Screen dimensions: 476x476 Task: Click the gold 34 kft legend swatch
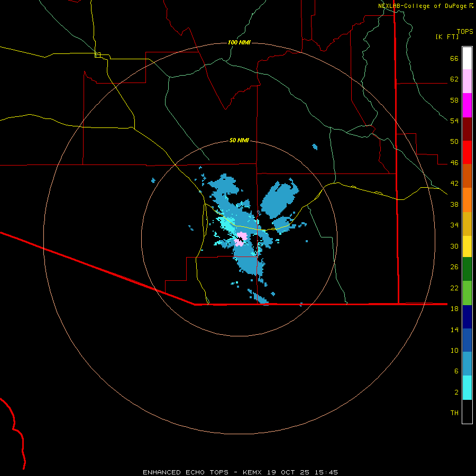point(467,224)
